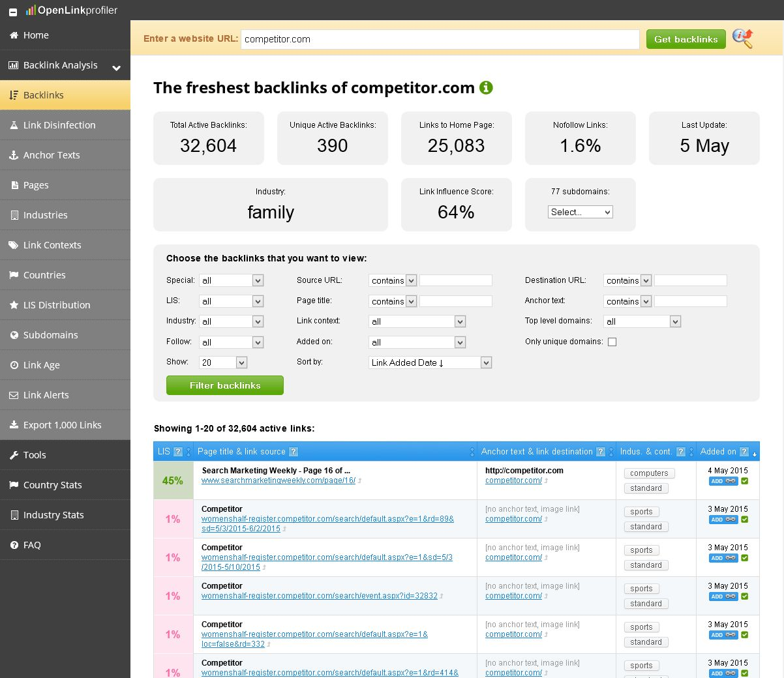Expand the Backlink Analysis chevron
The width and height of the screenshot is (784, 678).
point(116,67)
